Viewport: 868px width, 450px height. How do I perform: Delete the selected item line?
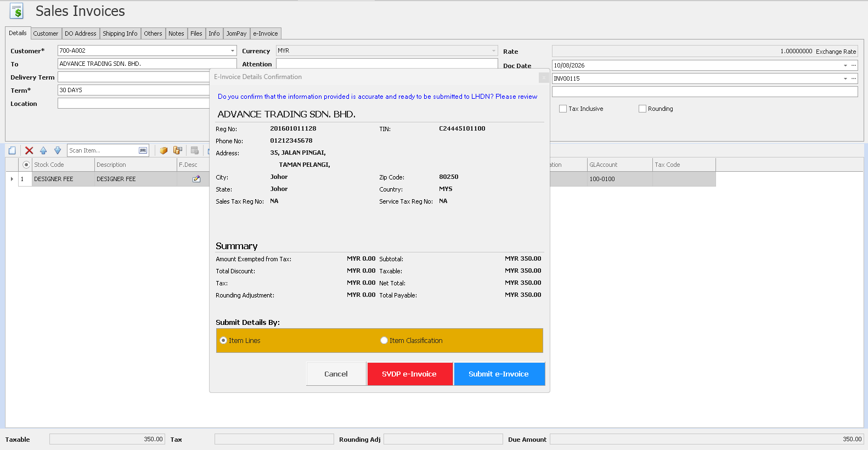click(x=29, y=150)
